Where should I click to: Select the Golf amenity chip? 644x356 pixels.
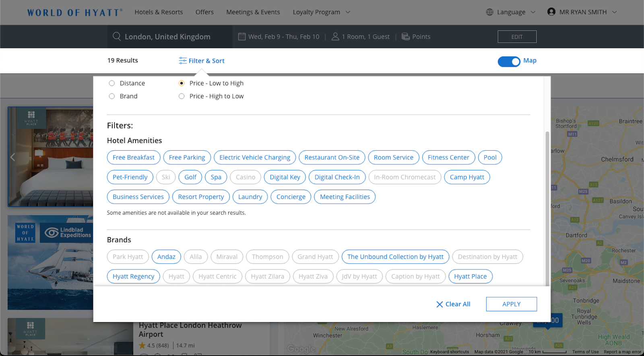pyautogui.click(x=190, y=177)
